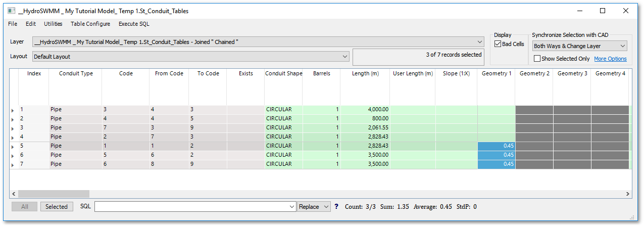Click in the SQL input field
The width and height of the screenshot is (644, 227).
pyautogui.click(x=191, y=207)
